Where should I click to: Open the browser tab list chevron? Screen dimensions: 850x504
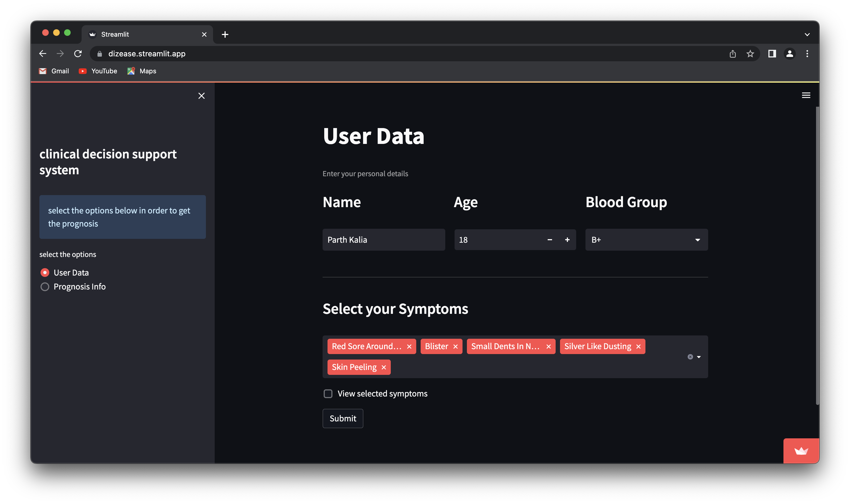[808, 34]
